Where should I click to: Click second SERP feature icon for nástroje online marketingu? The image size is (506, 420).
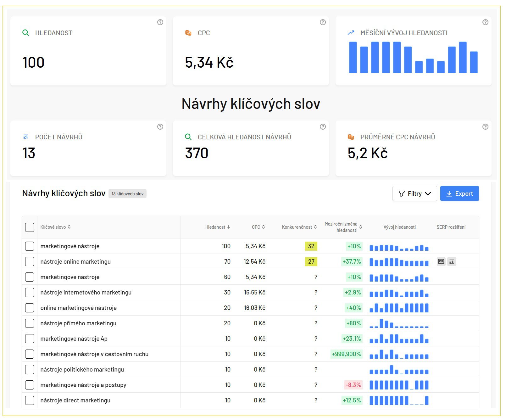coord(452,262)
